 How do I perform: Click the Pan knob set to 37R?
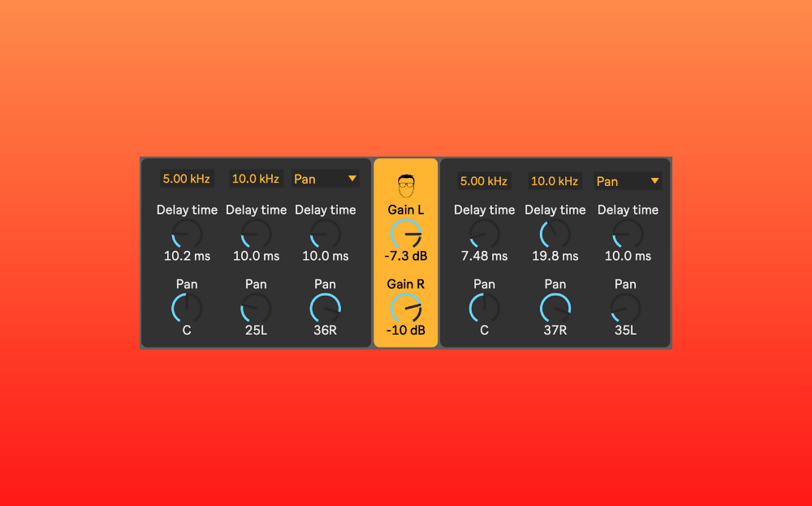(555, 309)
